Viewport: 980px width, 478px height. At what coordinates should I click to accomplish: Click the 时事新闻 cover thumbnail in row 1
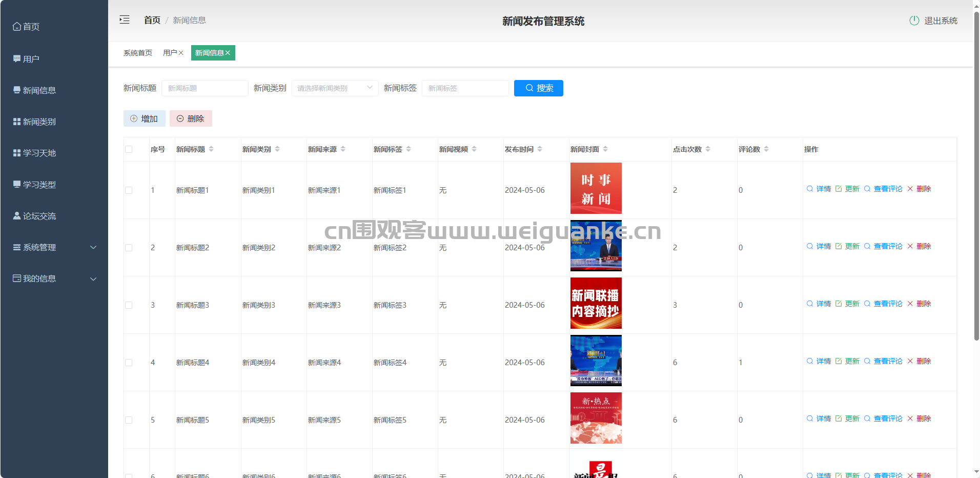[596, 188]
